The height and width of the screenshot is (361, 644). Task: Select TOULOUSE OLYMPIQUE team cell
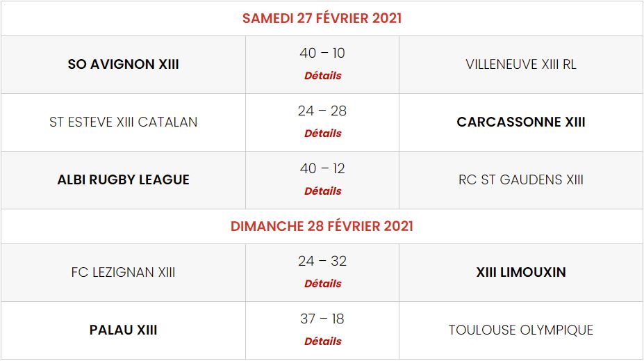tap(521, 330)
